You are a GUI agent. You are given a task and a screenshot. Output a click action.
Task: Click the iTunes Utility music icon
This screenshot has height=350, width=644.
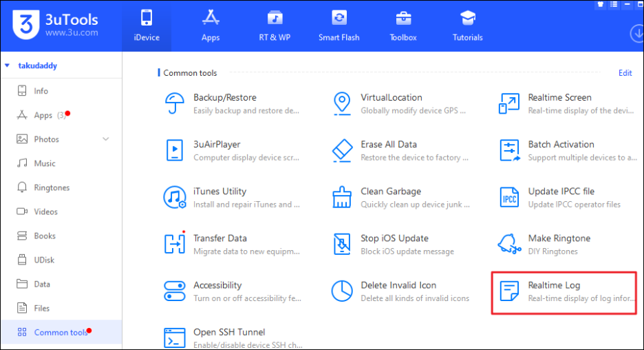pyautogui.click(x=175, y=197)
